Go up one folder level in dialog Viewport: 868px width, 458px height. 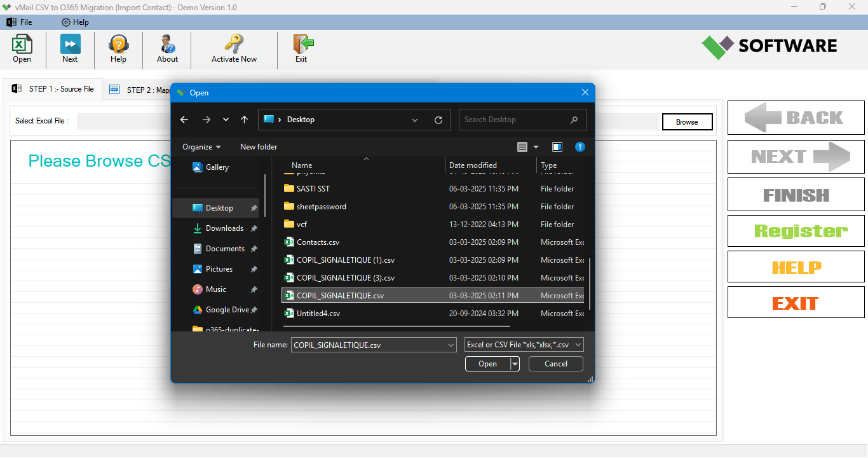pyautogui.click(x=244, y=120)
